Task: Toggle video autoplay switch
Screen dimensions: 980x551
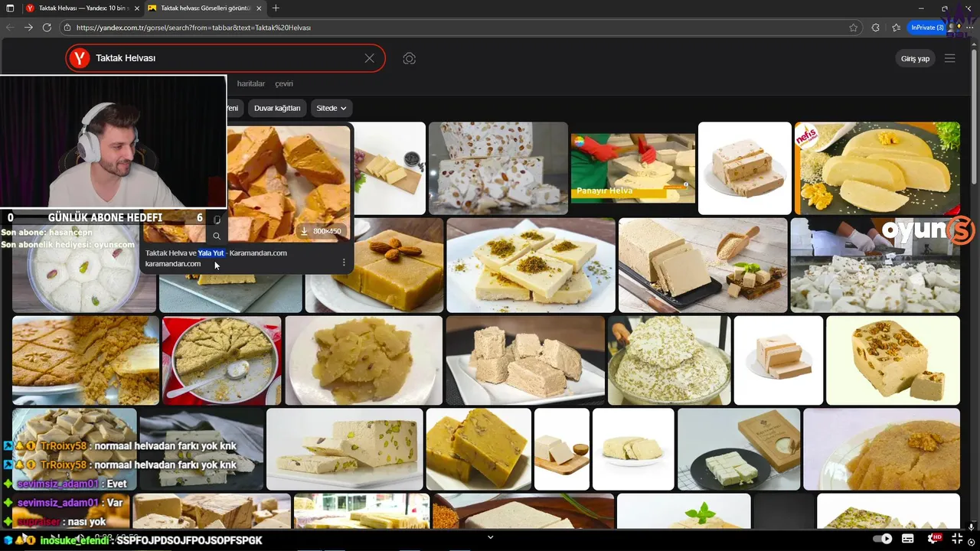Action: [x=882, y=539]
